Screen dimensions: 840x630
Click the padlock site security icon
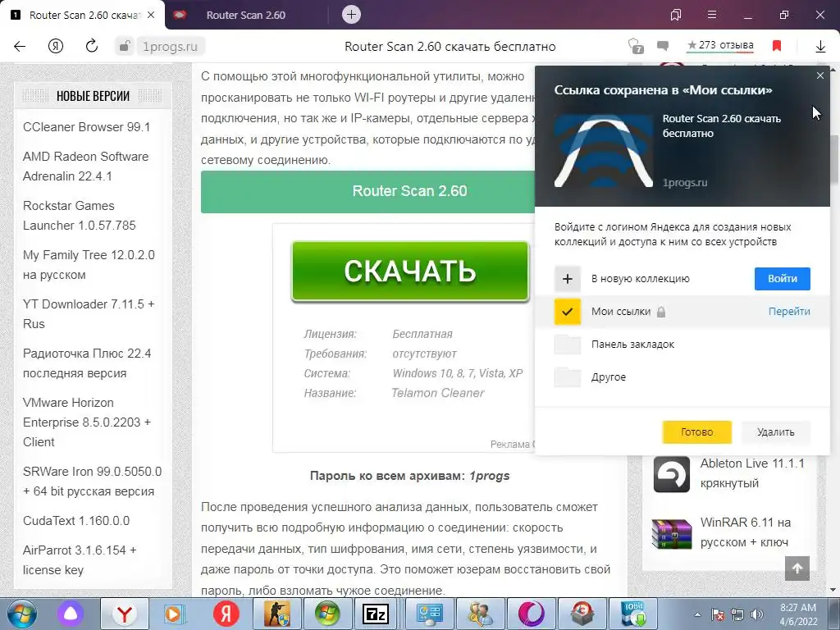[125, 47]
